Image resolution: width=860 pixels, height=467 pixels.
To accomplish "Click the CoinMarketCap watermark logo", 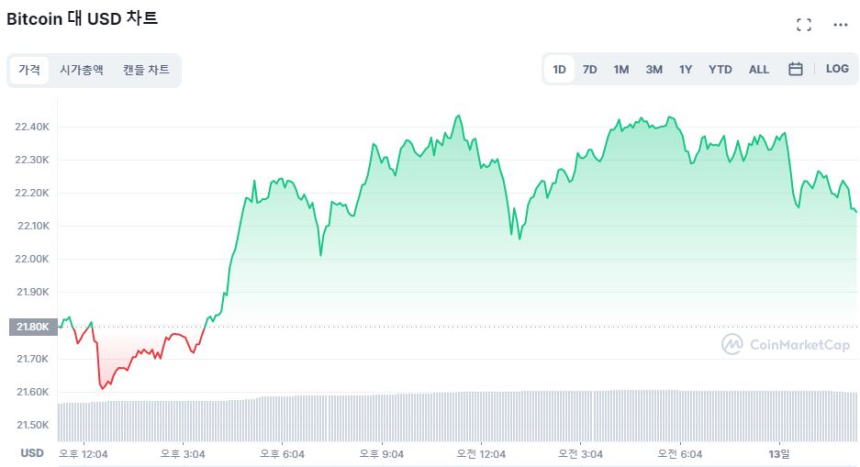I will tap(786, 345).
